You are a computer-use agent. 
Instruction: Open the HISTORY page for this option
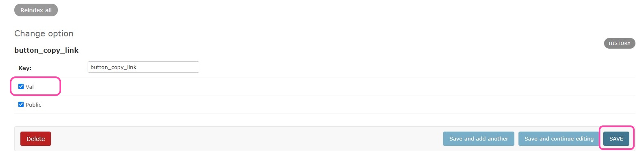point(619,43)
